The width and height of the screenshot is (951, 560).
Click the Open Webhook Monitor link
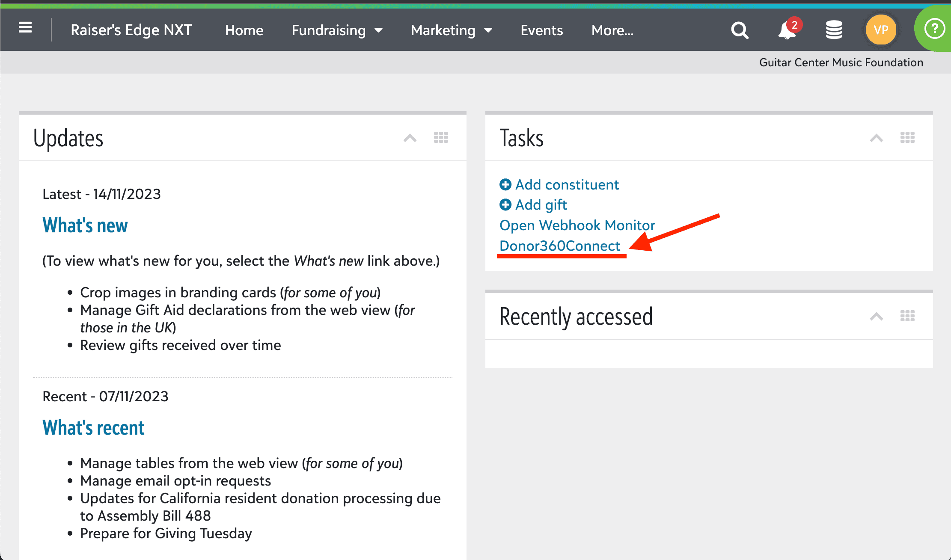pos(577,225)
